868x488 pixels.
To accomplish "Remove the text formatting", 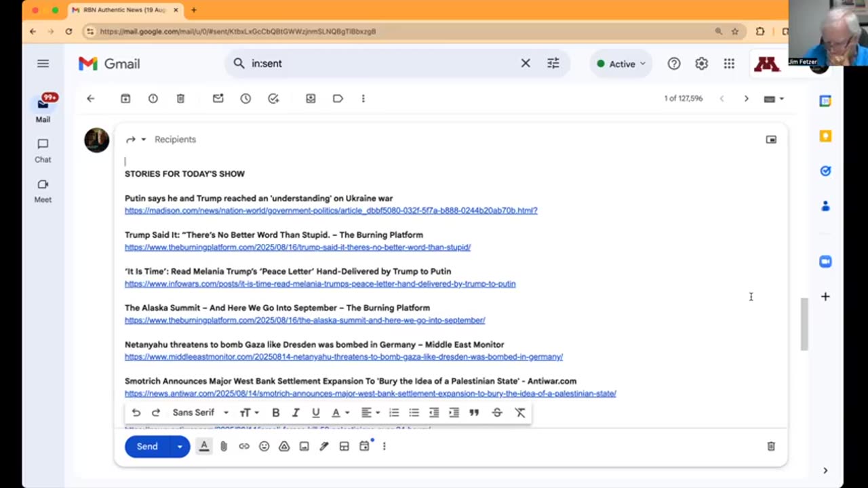I will coord(520,412).
